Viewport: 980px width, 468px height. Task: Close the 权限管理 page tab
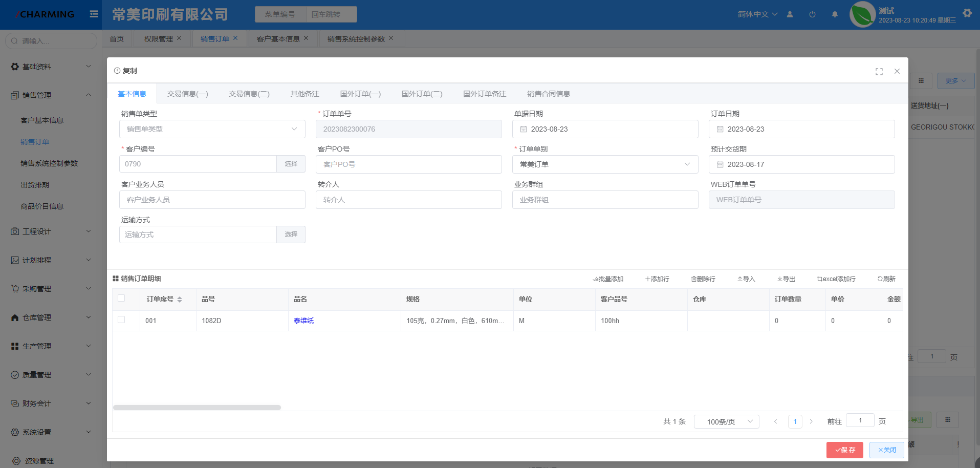(x=179, y=38)
